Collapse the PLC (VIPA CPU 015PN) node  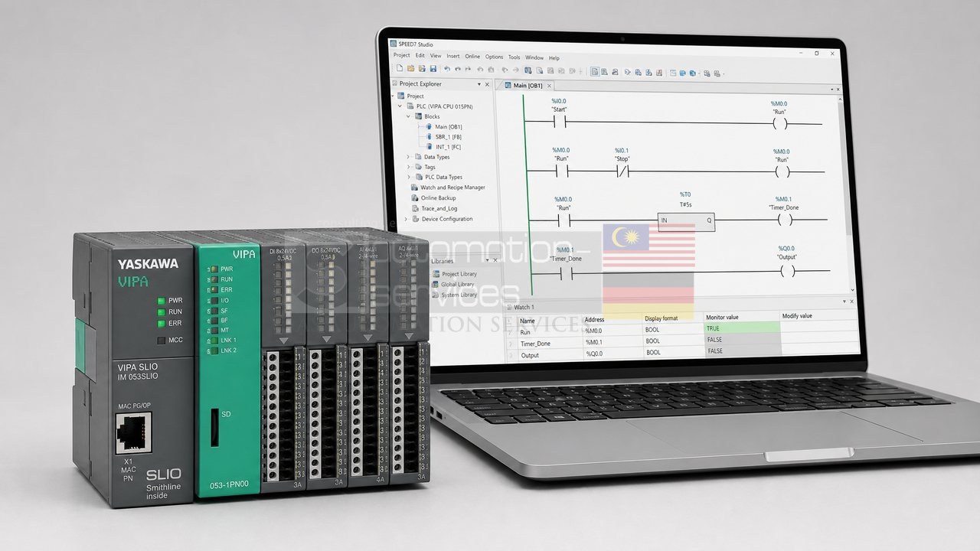[x=401, y=106]
